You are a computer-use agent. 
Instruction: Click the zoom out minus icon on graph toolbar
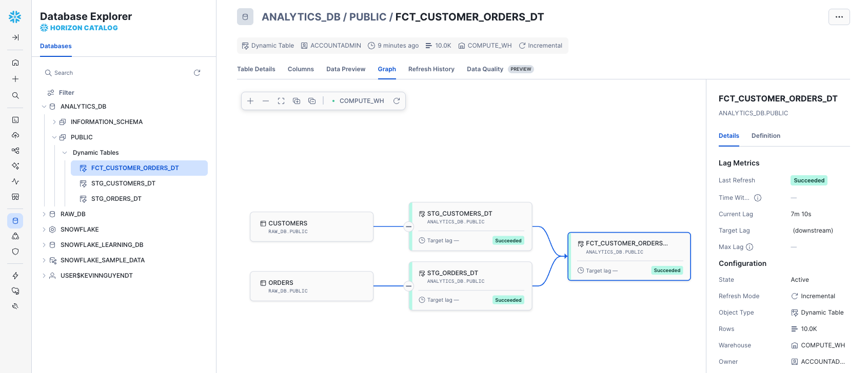(x=266, y=101)
